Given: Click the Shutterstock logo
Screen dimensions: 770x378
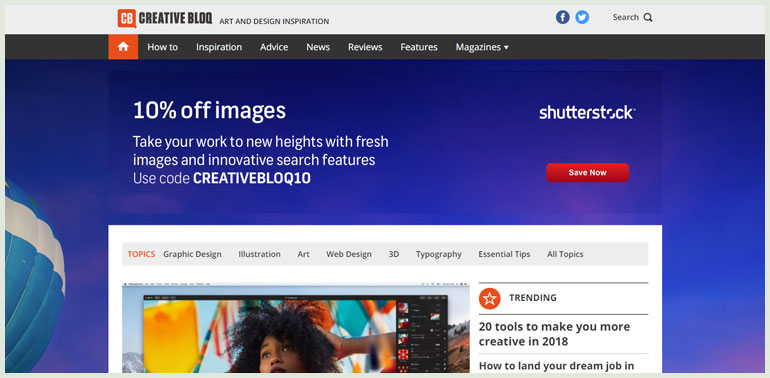Looking at the screenshot, I should (x=587, y=112).
